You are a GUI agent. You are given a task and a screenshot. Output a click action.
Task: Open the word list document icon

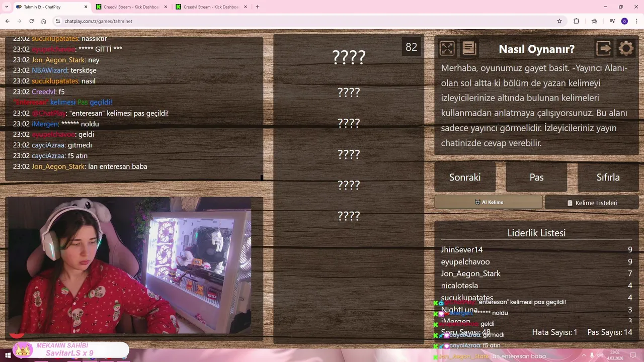pos(469,48)
